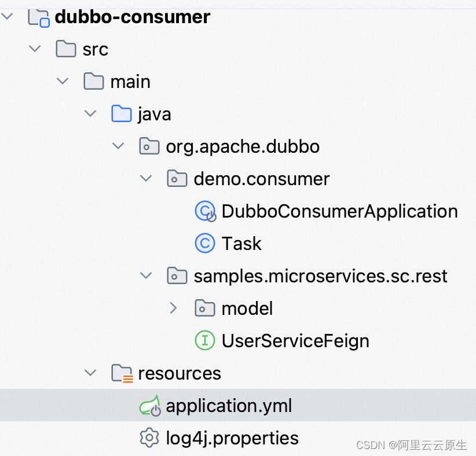Select the Task class name
This screenshot has width=476, height=456.
(241, 244)
